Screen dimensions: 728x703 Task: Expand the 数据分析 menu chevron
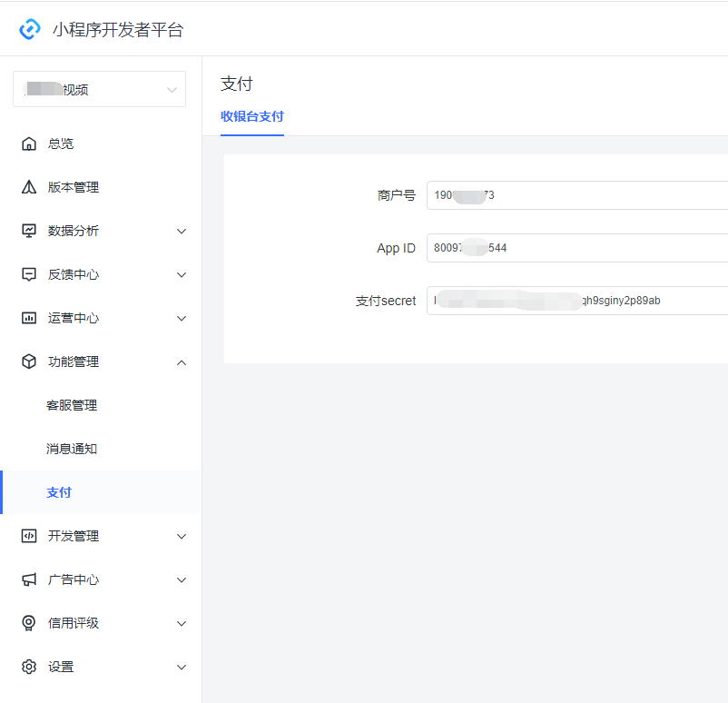tap(182, 231)
